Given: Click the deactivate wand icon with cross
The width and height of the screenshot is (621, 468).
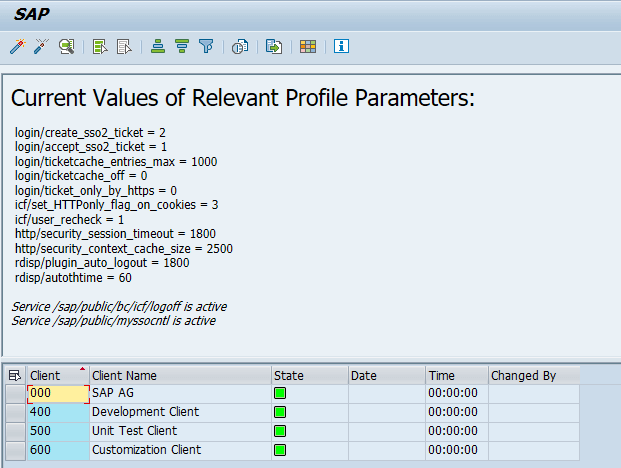Looking at the screenshot, I should [41, 46].
